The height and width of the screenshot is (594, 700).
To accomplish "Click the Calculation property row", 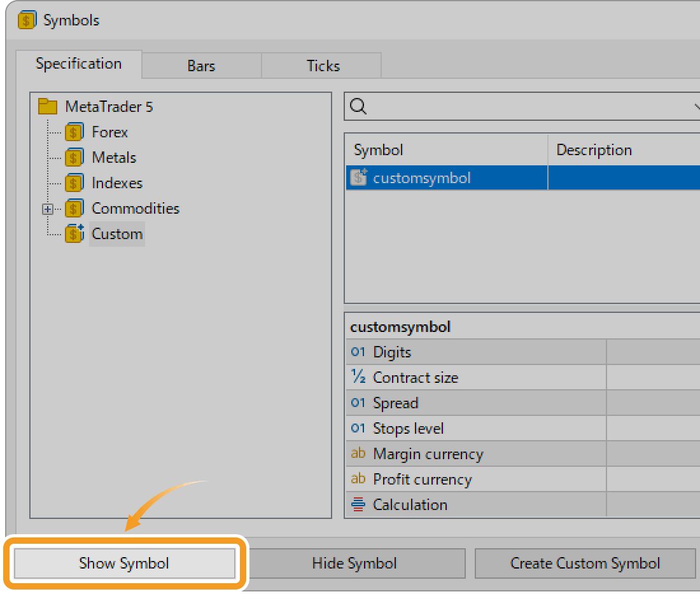I will [x=522, y=505].
